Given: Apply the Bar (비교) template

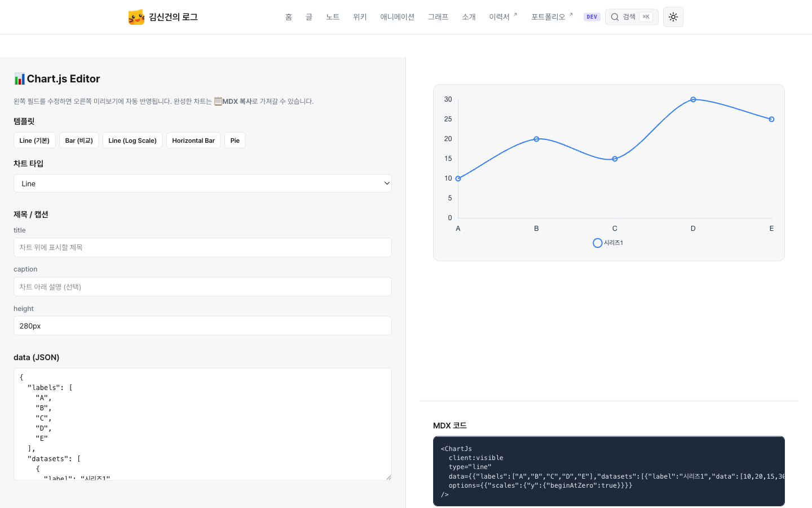Looking at the screenshot, I should click(x=79, y=141).
